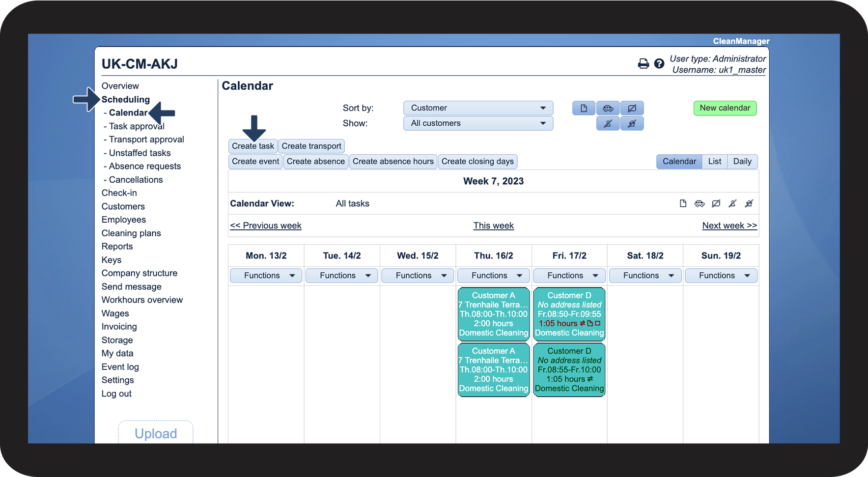Open Reports in the sidebar
The image size is (868, 477).
click(117, 247)
